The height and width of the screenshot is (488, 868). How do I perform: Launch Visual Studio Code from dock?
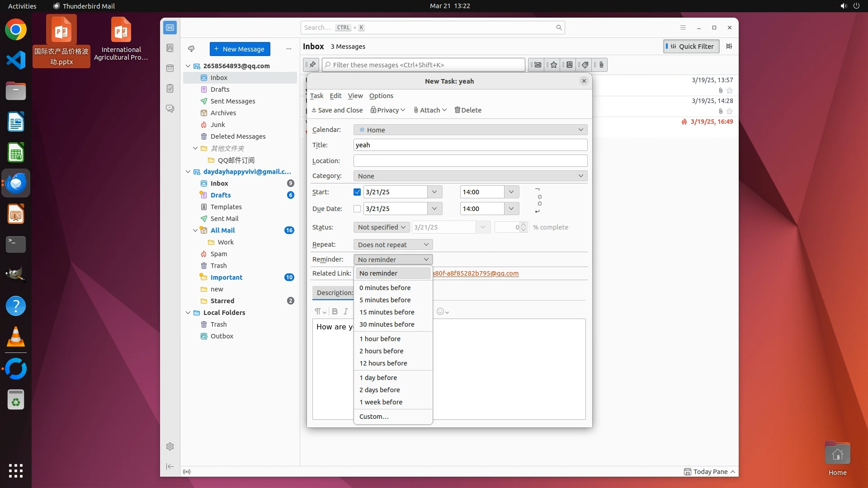pos(16,60)
